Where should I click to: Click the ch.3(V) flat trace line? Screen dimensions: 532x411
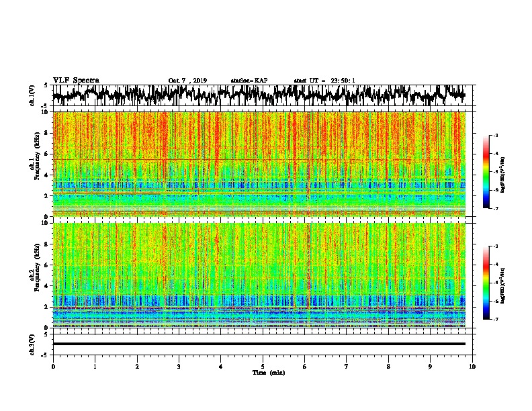[259, 344]
